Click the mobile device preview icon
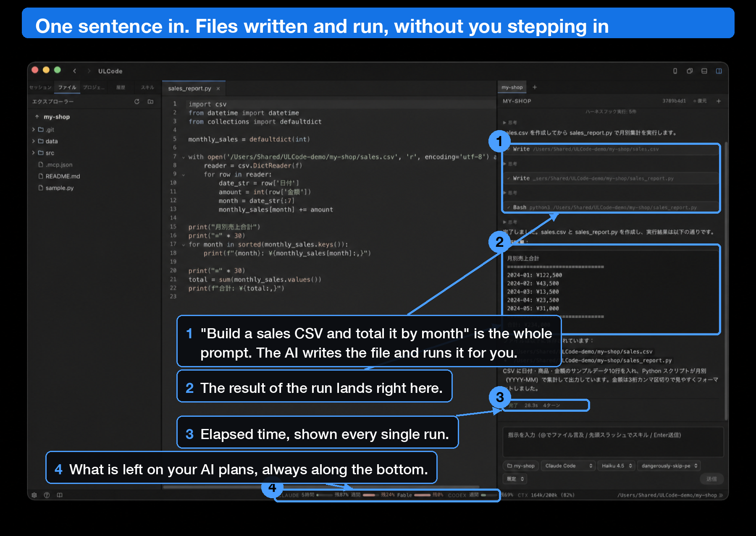The width and height of the screenshot is (756, 536). (675, 71)
